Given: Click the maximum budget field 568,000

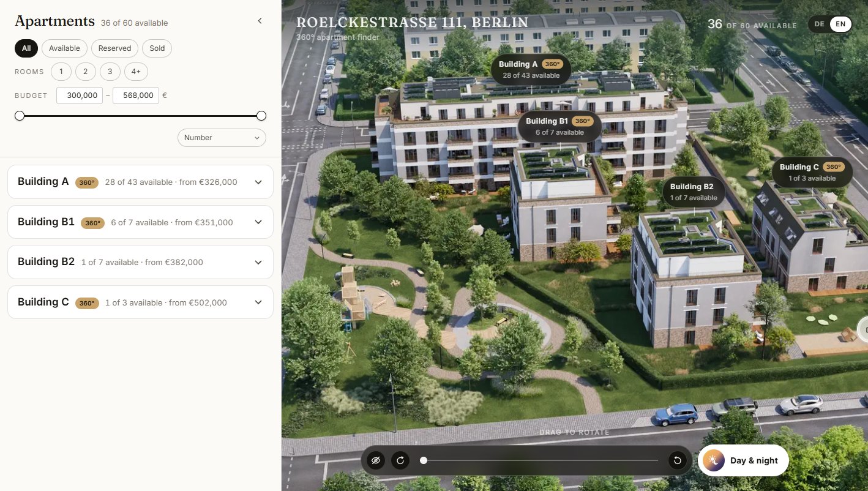Looking at the screenshot, I should [x=136, y=96].
